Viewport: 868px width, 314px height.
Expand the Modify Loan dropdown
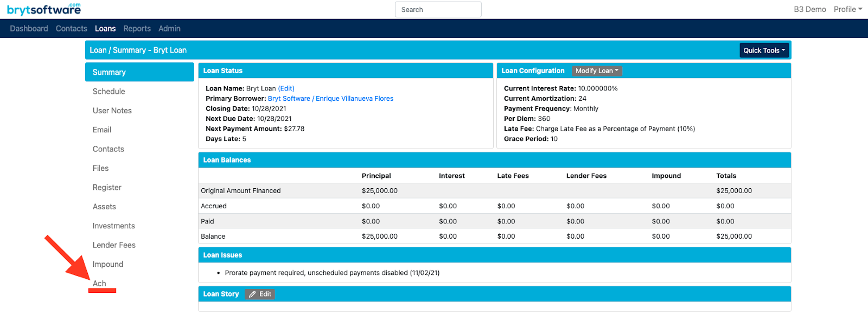click(597, 71)
